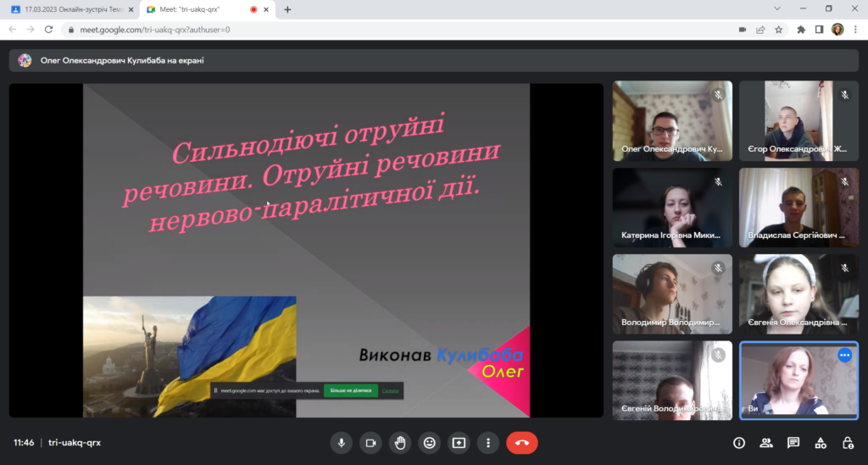Viewport: 868px width, 465px height.
Task: Raise hand in the meeting
Action: tap(400, 442)
